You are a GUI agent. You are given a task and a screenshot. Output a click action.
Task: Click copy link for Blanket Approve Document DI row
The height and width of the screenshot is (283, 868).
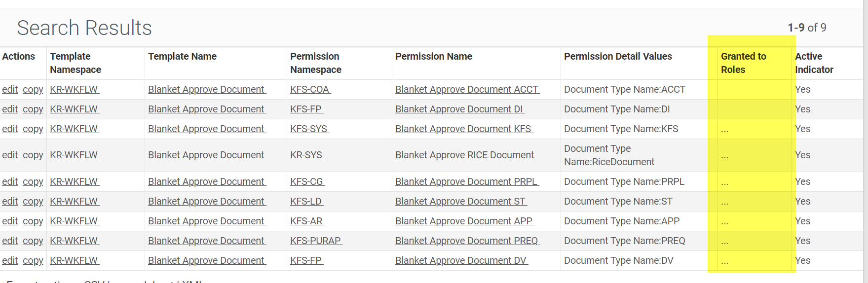(x=33, y=109)
